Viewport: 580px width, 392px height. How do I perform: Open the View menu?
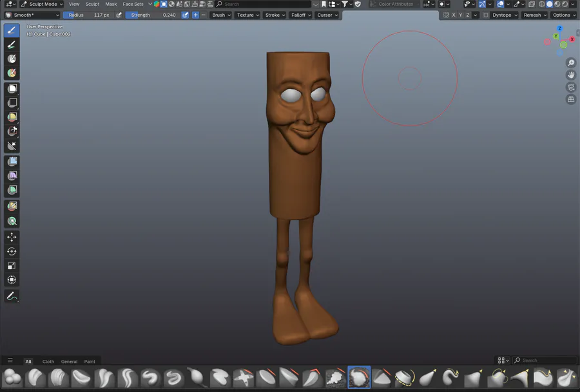[74, 4]
